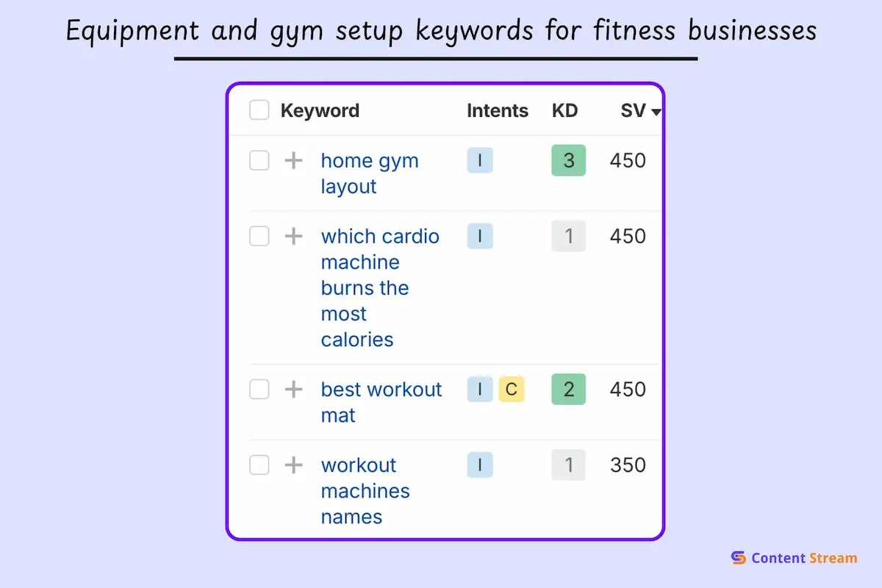
Task: Sort by SV using the dropdown arrow
Action: pos(656,112)
